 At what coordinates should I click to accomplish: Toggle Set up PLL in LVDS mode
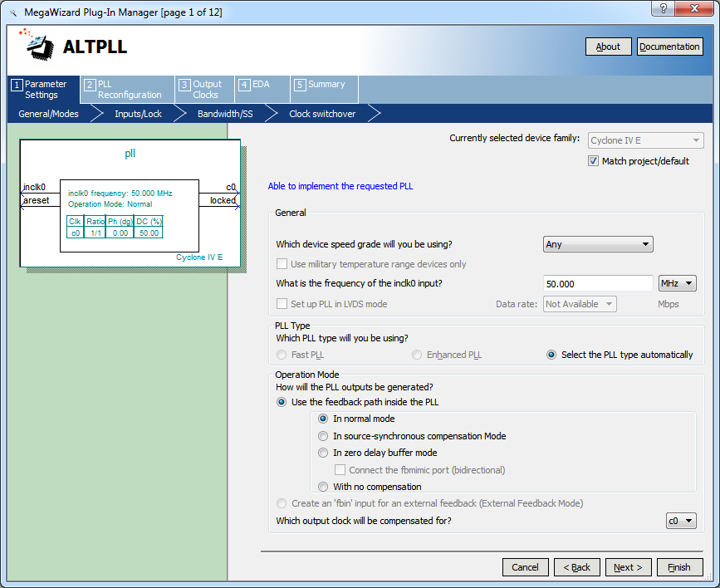282,304
